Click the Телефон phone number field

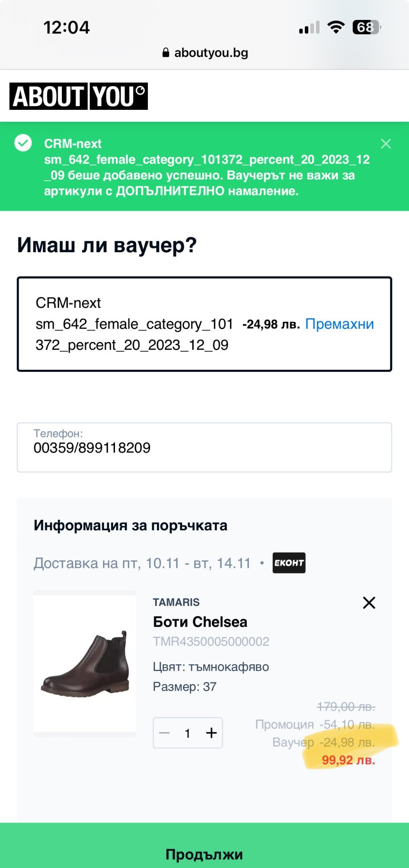pos(204,447)
